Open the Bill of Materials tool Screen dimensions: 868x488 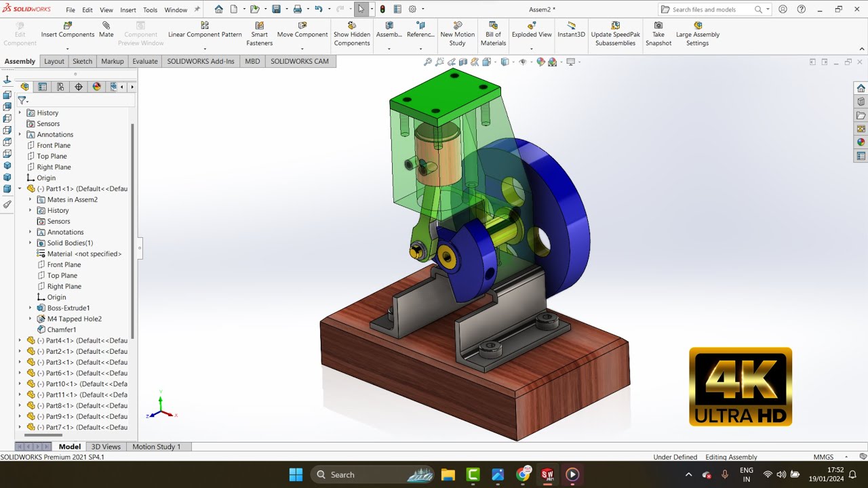coord(493,34)
